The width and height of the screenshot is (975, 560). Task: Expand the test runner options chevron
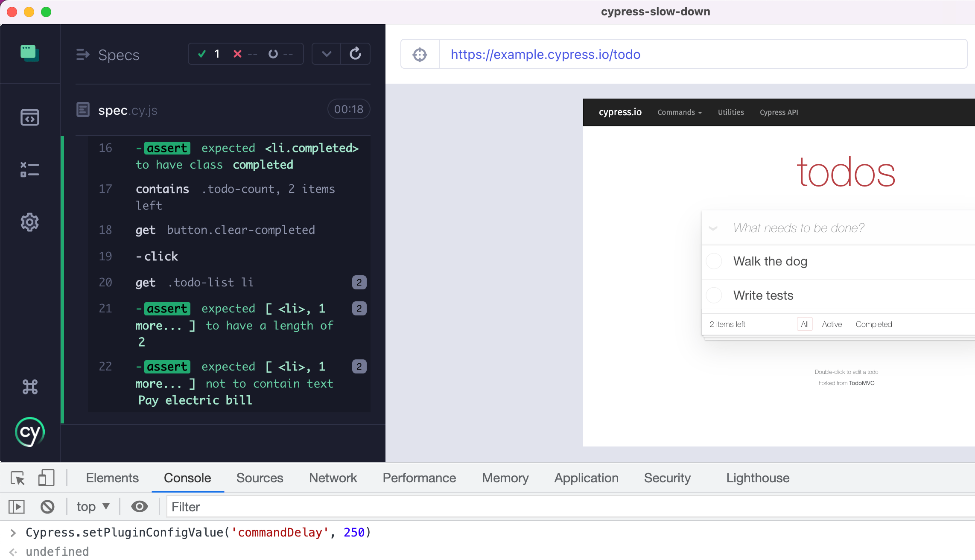point(327,54)
